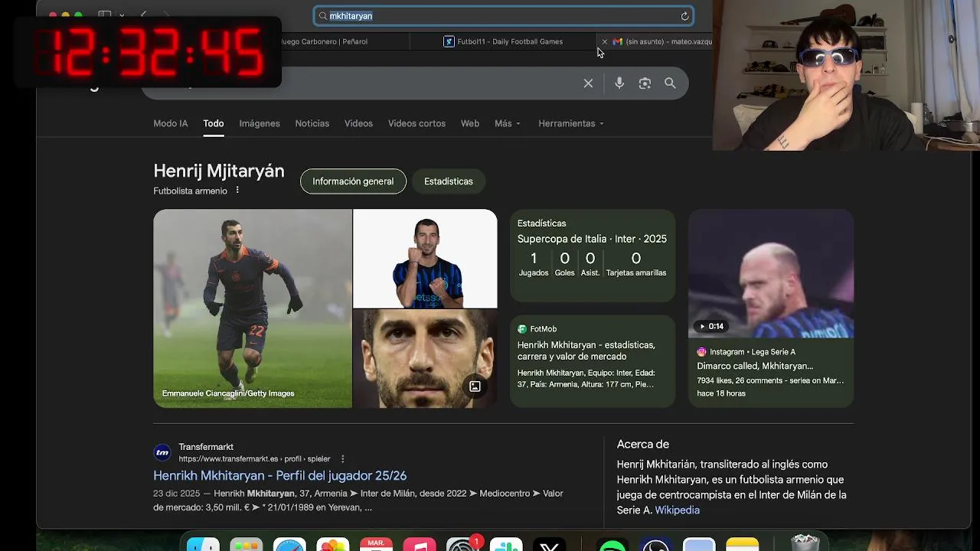
Task: Open Henrikh Mkhitaryan - Perfil del jugador 25/26
Action: coord(279,475)
